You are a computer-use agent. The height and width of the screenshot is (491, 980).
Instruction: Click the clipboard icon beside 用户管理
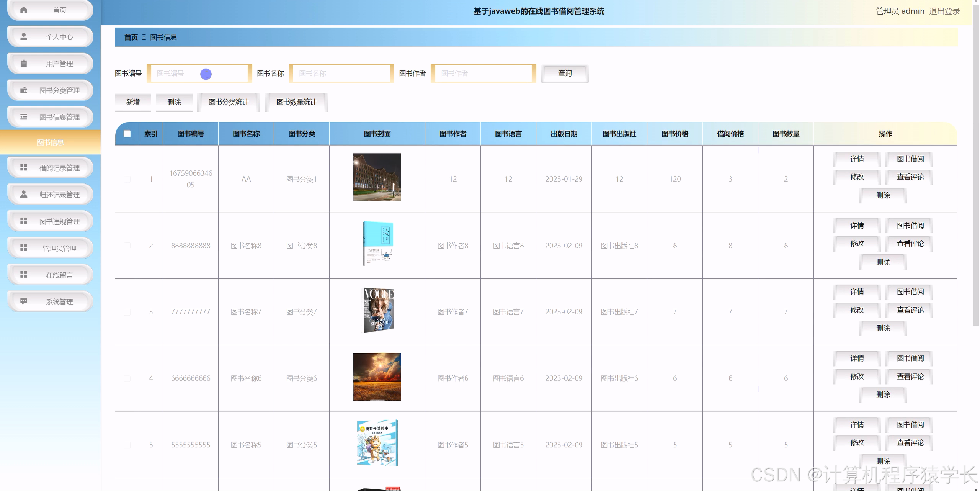(x=24, y=64)
